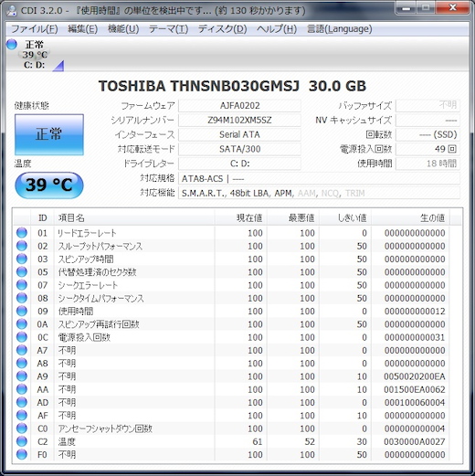Viewport: 475px width, 476px height.
Task: Click the drive title TOSHIBA THNSNB030GMSJ 30.0 GB
Action: pos(232,86)
